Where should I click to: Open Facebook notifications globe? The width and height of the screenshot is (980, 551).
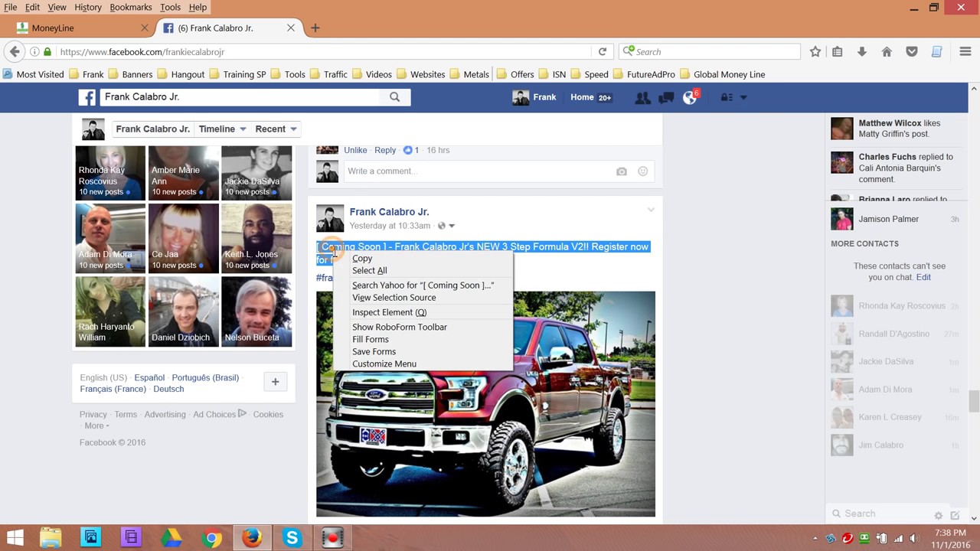tap(690, 97)
